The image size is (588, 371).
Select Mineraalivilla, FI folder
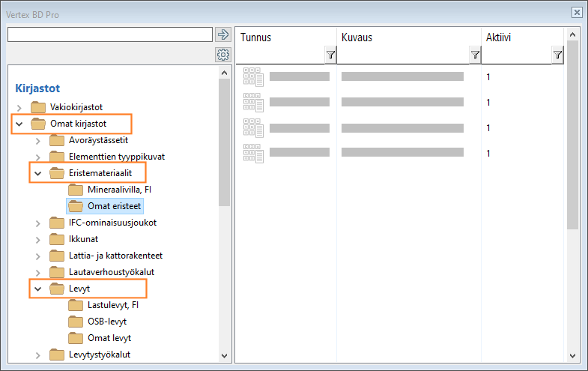pyautogui.click(x=119, y=190)
